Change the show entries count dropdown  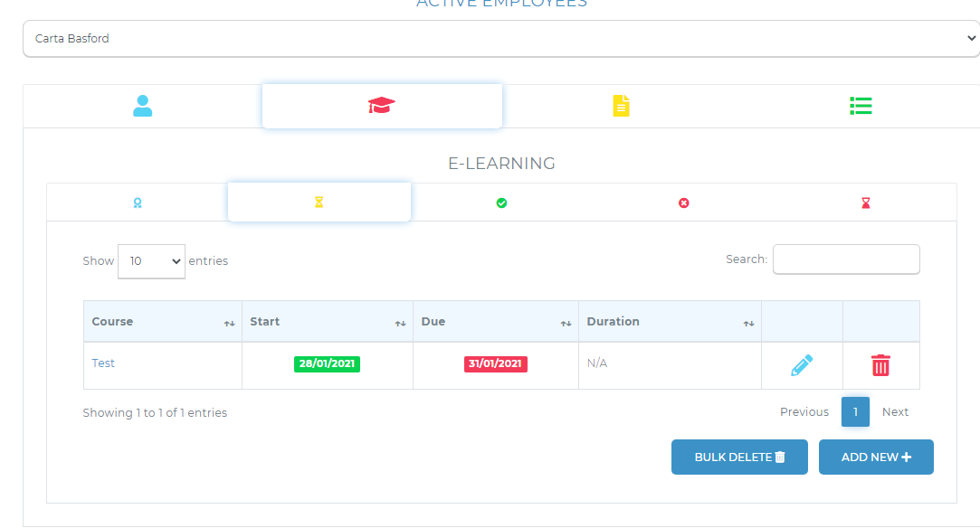(151, 261)
